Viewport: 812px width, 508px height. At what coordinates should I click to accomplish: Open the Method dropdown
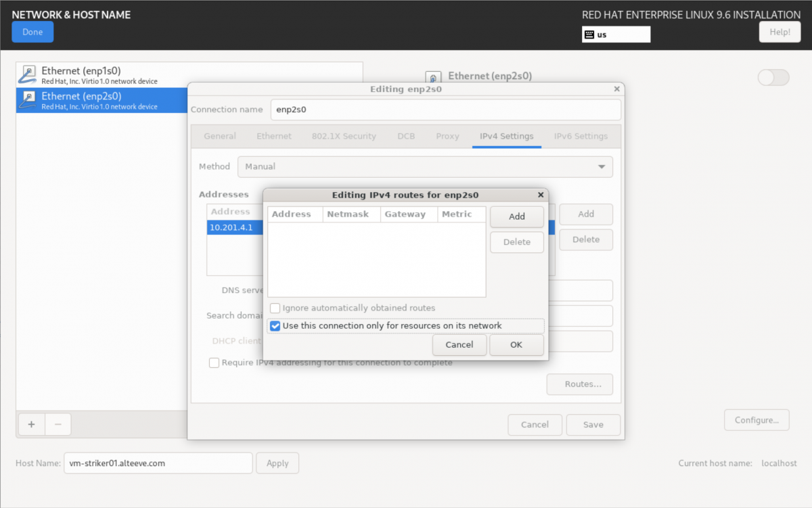coord(424,166)
